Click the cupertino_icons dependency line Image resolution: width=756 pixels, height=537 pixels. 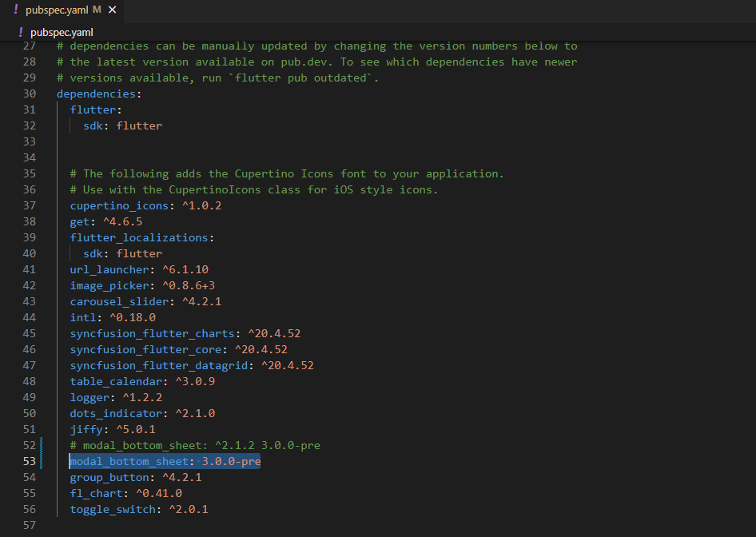click(x=145, y=206)
